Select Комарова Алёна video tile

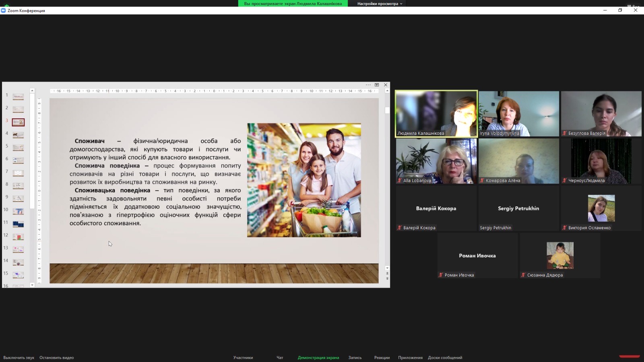click(x=519, y=161)
